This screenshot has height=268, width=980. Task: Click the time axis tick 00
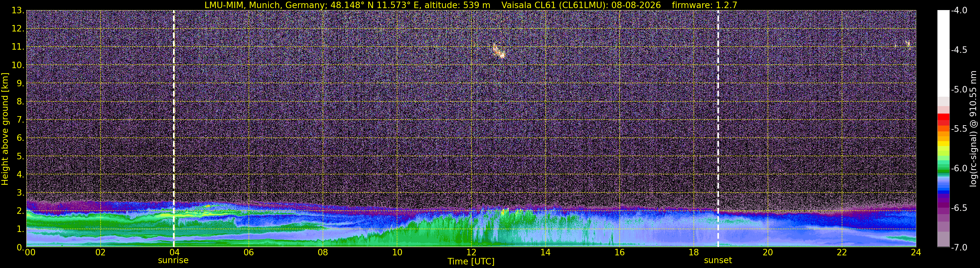pyautogui.click(x=30, y=252)
